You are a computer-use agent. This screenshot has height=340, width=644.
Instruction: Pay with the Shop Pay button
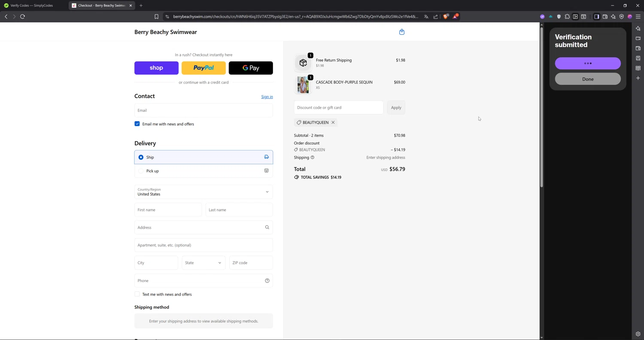pyautogui.click(x=156, y=68)
